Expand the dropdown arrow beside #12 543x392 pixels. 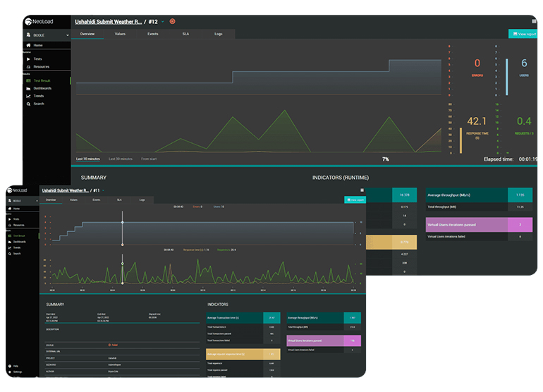coord(163,21)
